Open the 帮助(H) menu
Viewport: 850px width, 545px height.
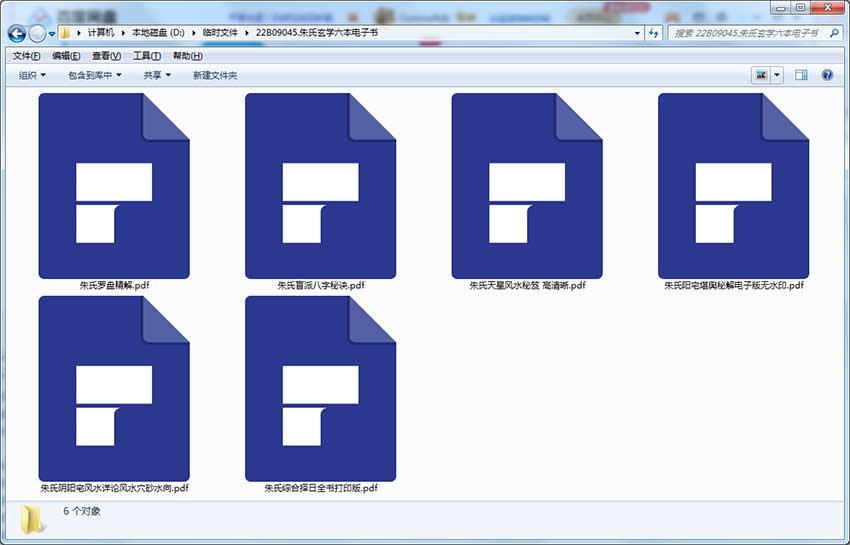[x=188, y=56]
